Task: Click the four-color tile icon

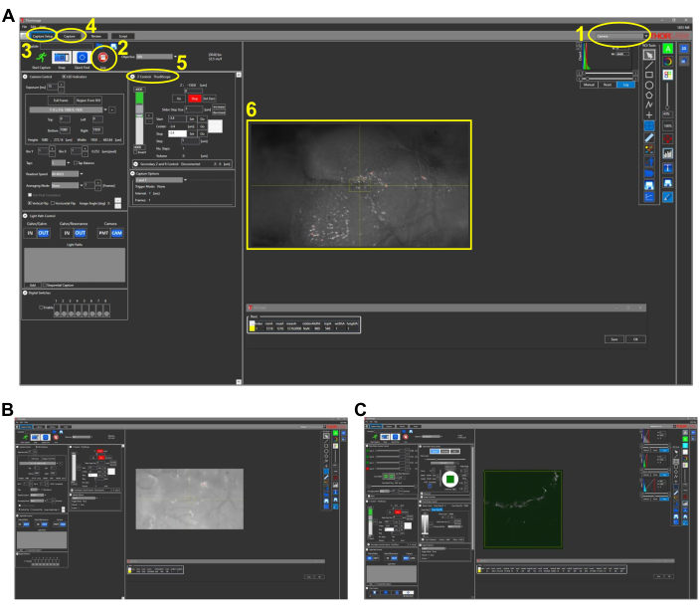Action: (668, 75)
